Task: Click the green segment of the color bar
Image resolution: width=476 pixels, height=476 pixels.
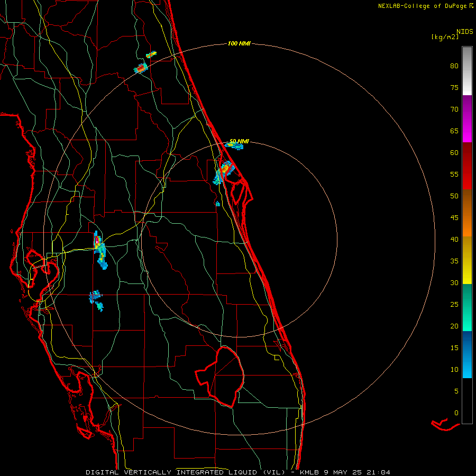Action: click(x=467, y=307)
